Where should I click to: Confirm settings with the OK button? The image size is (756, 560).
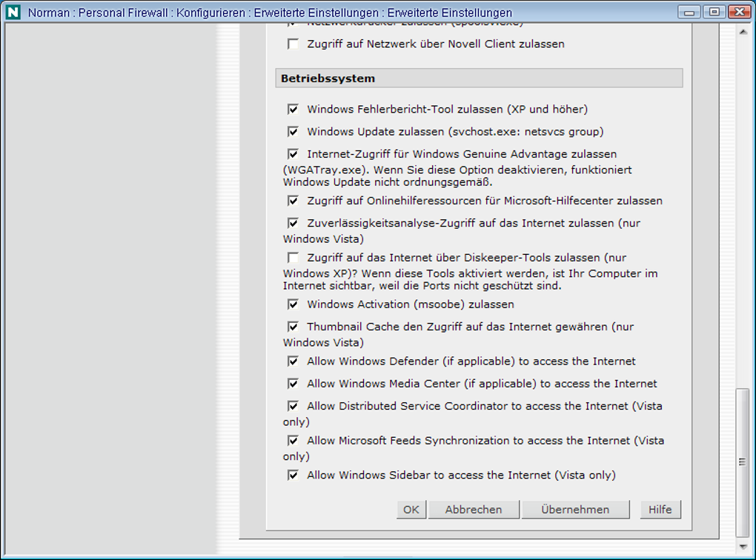click(411, 510)
